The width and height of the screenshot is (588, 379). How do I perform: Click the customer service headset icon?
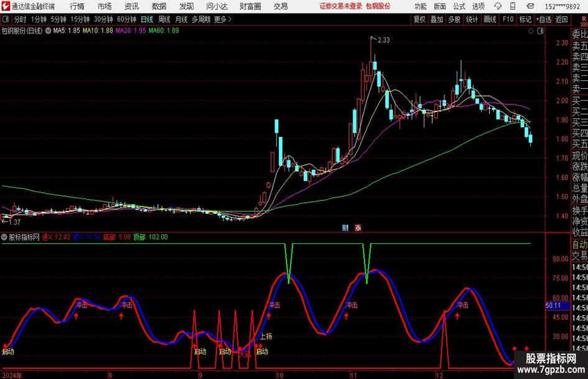(498, 6)
